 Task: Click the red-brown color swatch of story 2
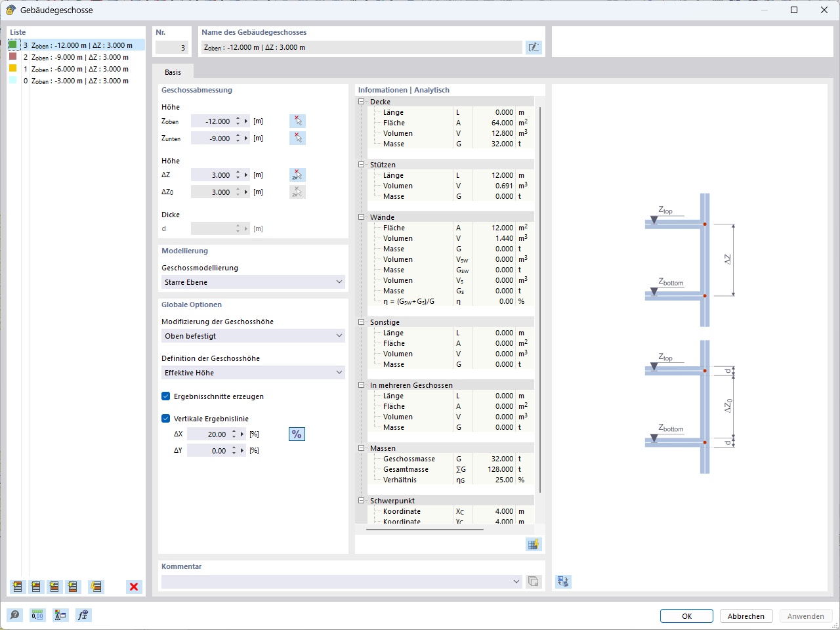12,56
